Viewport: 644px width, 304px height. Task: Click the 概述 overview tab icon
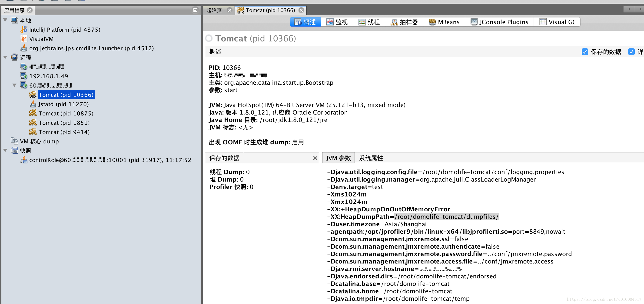pyautogui.click(x=298, y=22)
